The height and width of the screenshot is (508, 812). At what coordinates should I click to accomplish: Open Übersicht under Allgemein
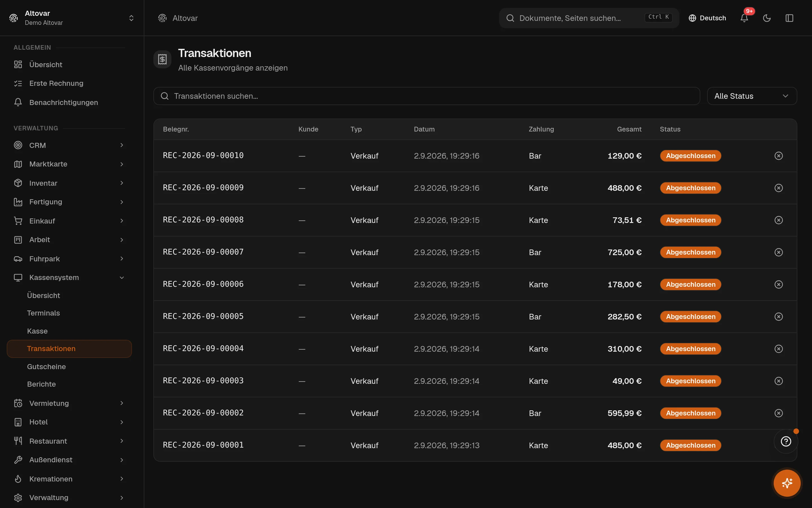tap(69, 65)
